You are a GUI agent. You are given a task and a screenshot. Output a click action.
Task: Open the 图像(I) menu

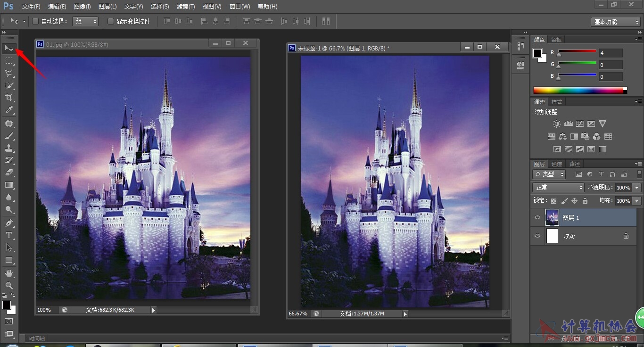coord(82,7)
